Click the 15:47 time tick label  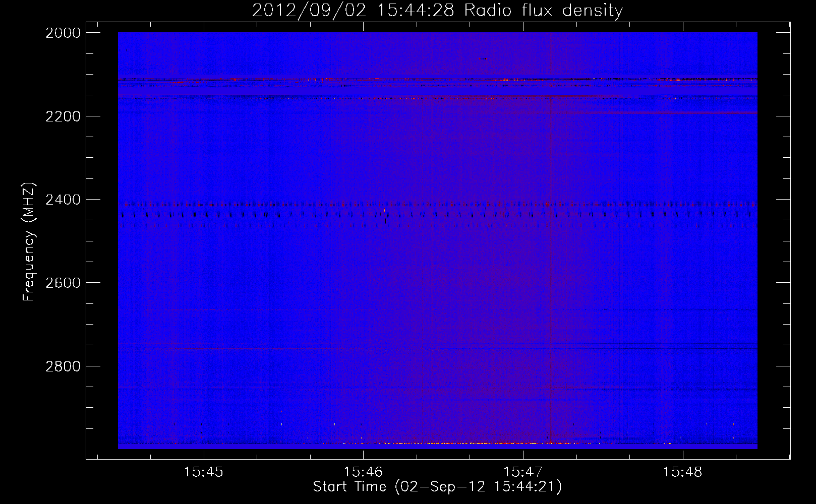pos(523,472)
